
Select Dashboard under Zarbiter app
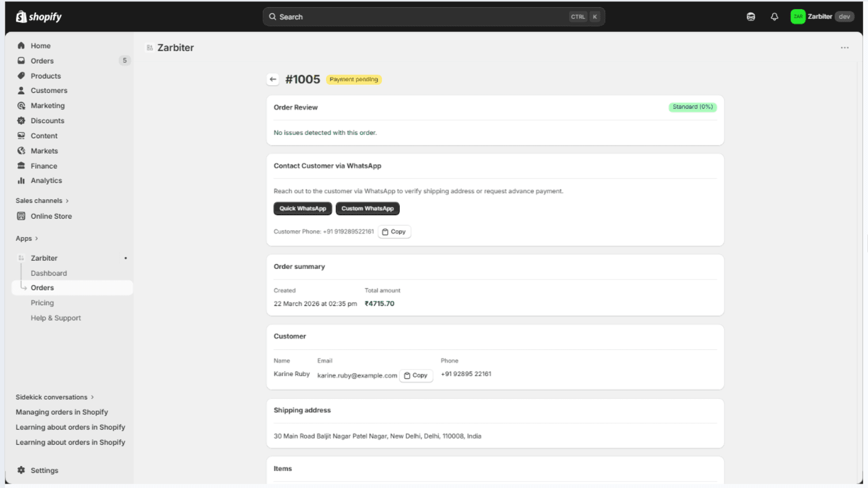[49, 273]
